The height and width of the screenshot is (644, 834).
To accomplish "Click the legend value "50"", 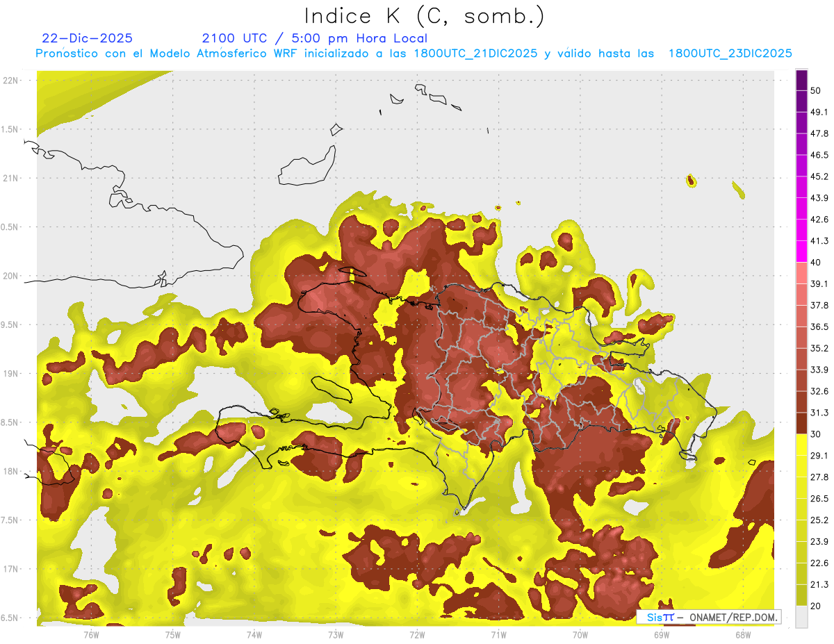I will [x=816, y=90].
